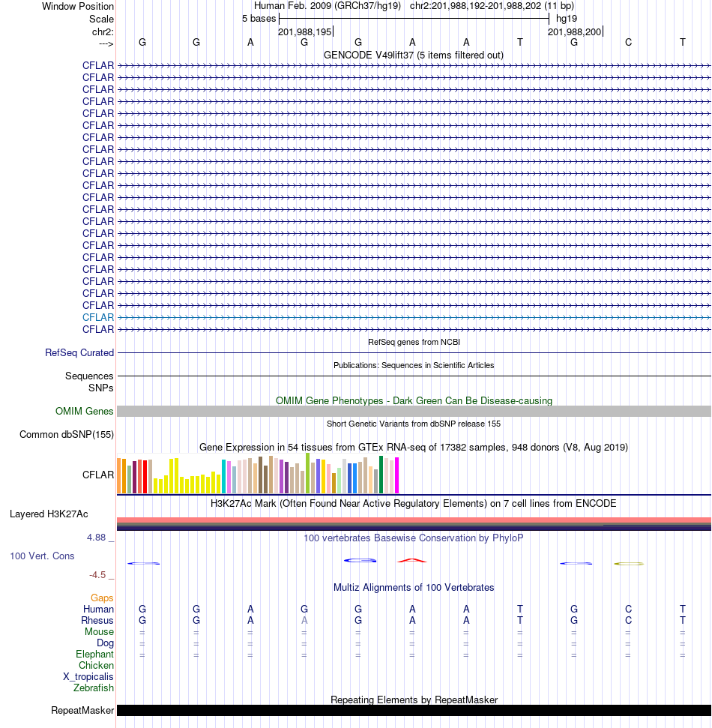Click the -4.5 PhyloP lower scale value

(97, 575)
